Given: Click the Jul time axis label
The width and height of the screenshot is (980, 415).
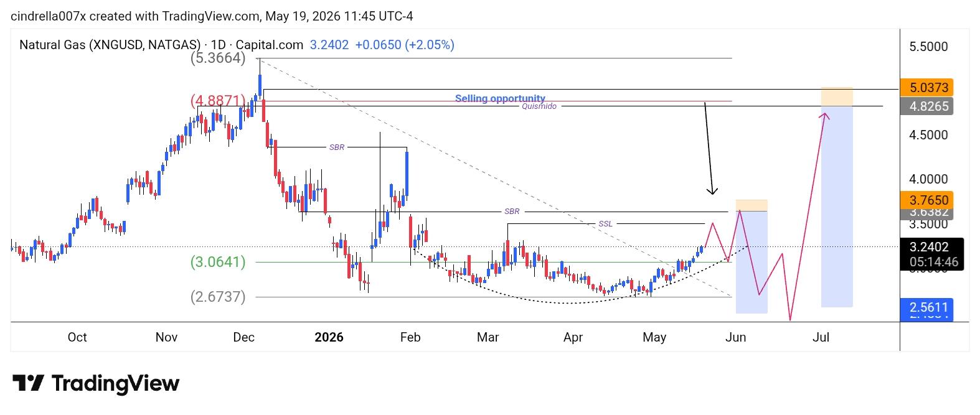Looking at the screenshot, I should tap(821, 337).
